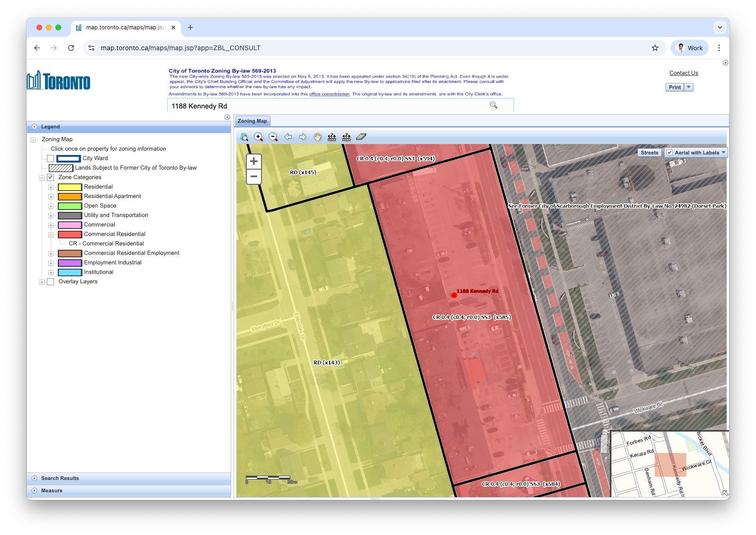This screenshot has height=535, width=756.
Task: Click the eraser clear tool
Action: pyautogui.click(x=361, y=137)
